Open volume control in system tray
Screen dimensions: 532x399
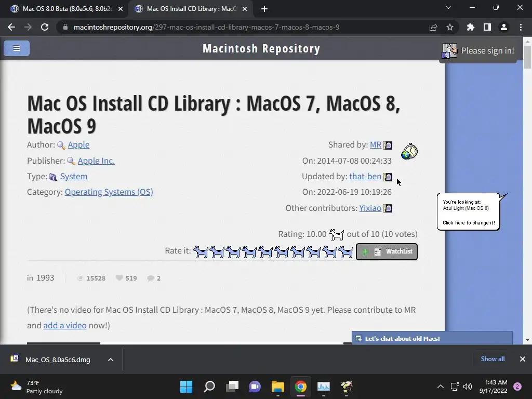[468, 387]
